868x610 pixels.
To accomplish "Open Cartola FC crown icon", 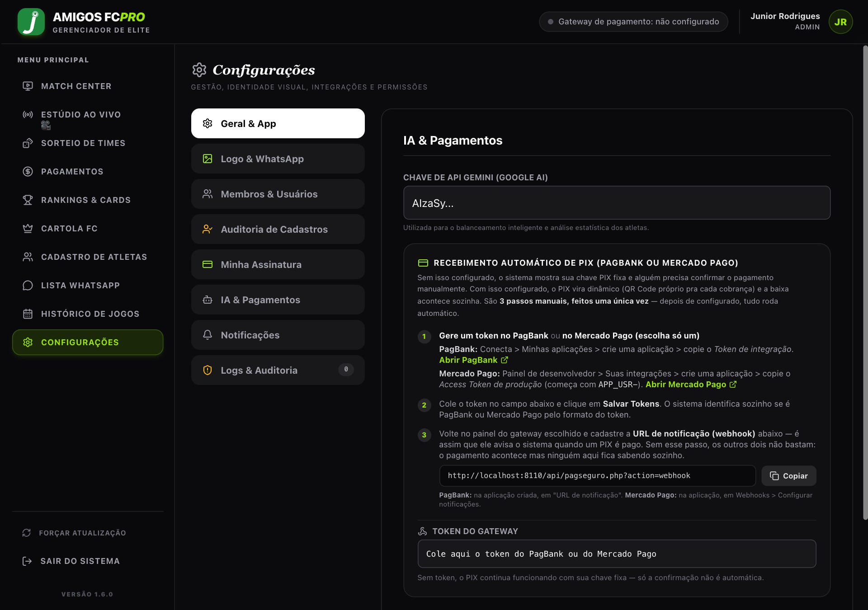I will [28, 229].
